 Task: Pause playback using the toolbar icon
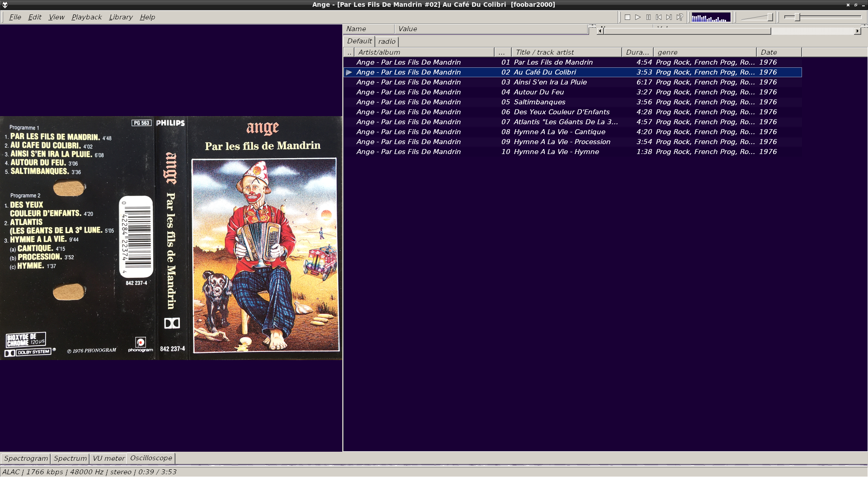point(648,17)
